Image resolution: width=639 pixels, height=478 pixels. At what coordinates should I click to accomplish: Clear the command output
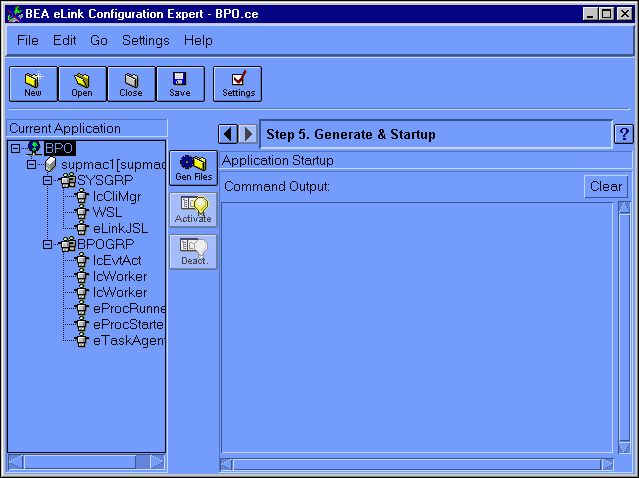[606, 187]
